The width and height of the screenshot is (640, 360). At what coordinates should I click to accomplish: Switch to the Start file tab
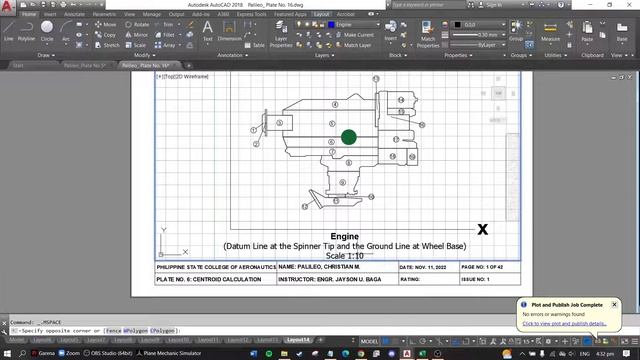click(x=18, y=65)
